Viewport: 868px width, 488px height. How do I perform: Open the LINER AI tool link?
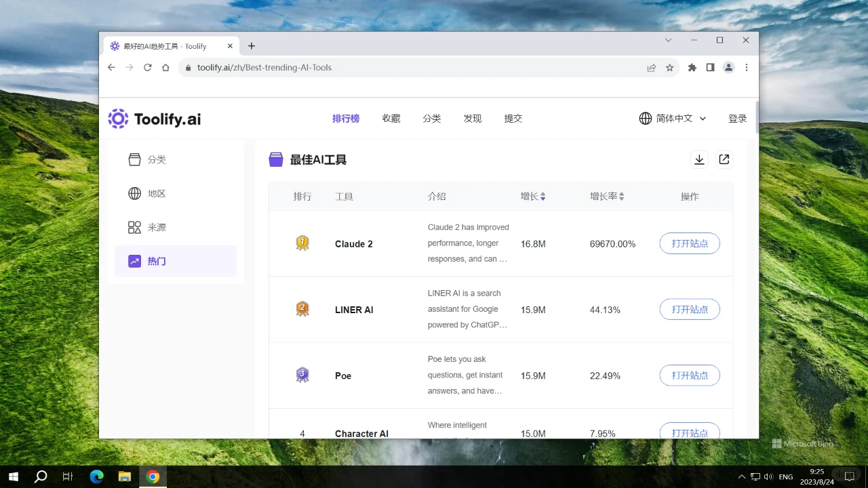353,310
